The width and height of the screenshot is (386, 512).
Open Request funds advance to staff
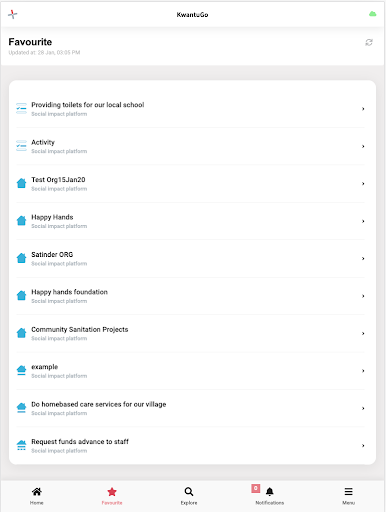click(190, 446)
